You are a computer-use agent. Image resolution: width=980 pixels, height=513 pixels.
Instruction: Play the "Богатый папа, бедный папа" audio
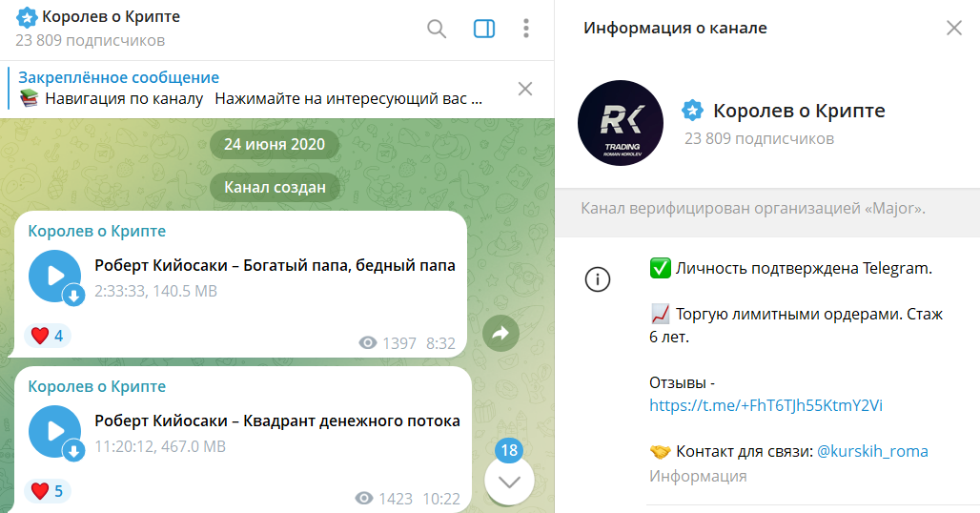[54, 276]
